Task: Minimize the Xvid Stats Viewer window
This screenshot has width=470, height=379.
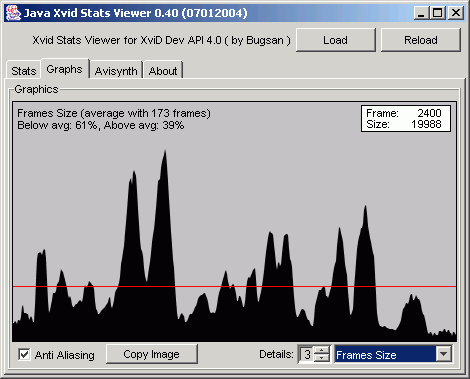Action: pos(421,13)
